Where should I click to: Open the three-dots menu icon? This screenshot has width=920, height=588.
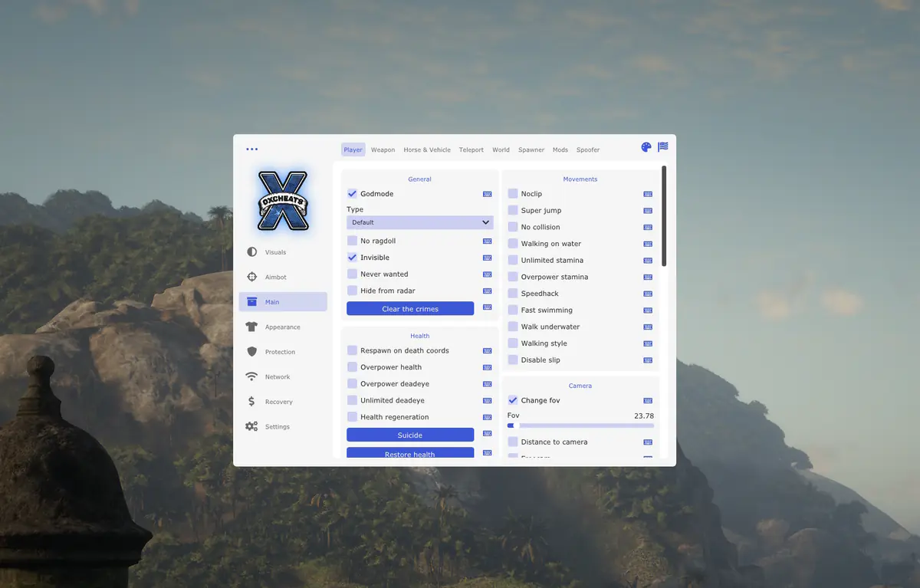252,149
